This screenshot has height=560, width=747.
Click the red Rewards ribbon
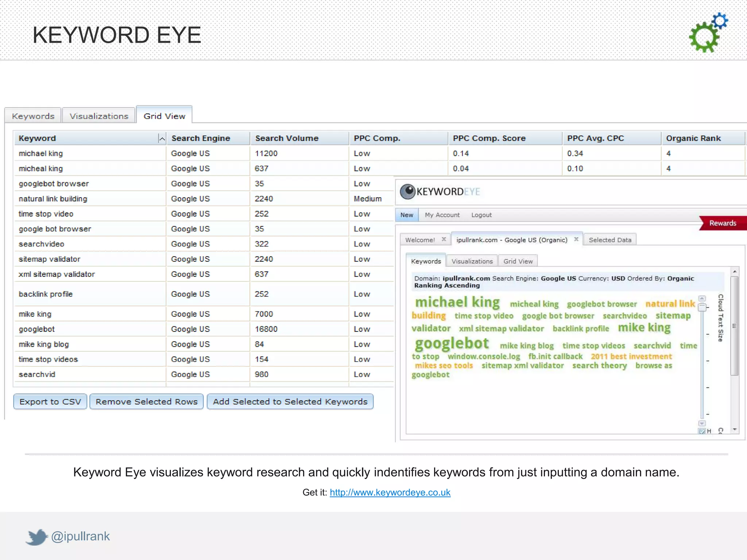click(723, 223)
